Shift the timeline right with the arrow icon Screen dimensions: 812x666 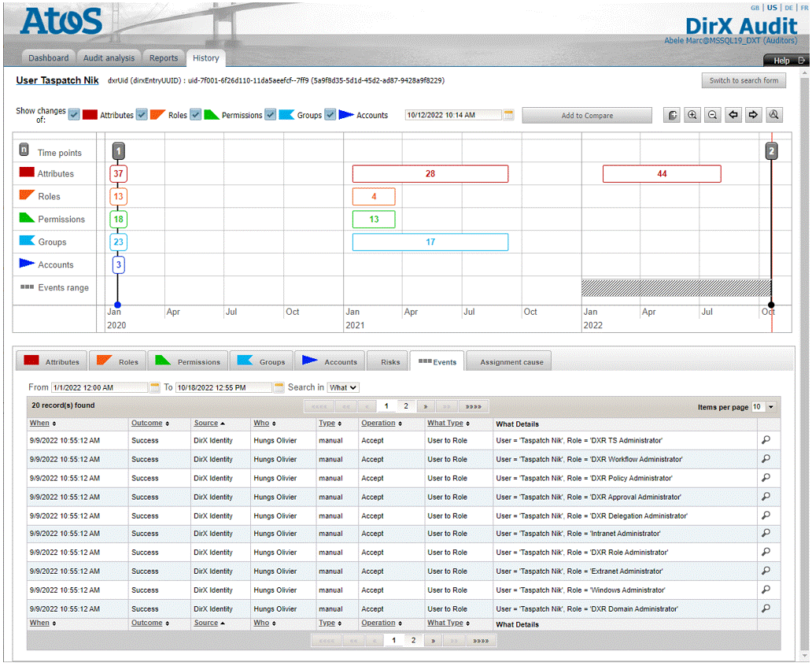click(x=753, y=115)
